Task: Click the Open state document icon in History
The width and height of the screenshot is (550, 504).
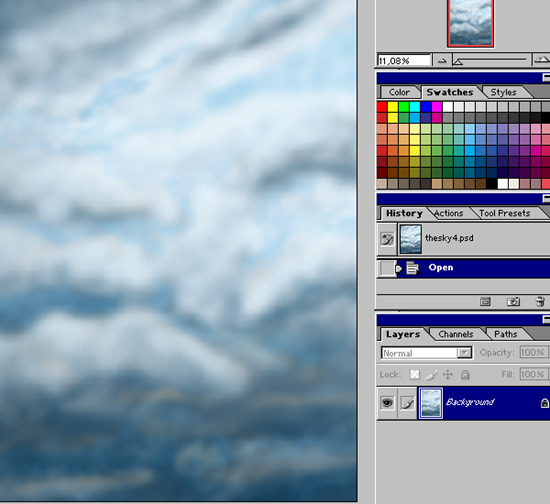Action: pos(412,269)
